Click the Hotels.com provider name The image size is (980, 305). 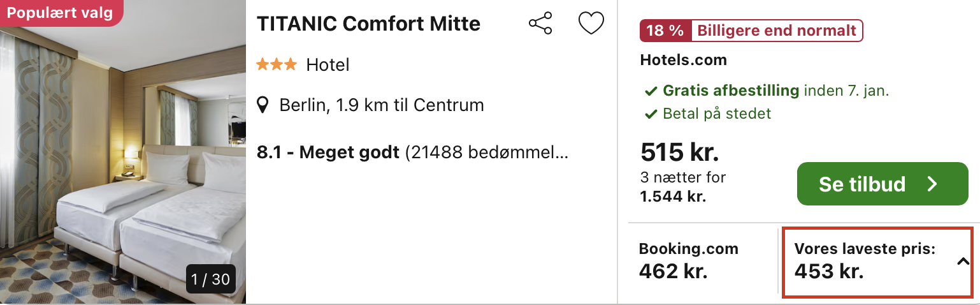click(683, 61)
